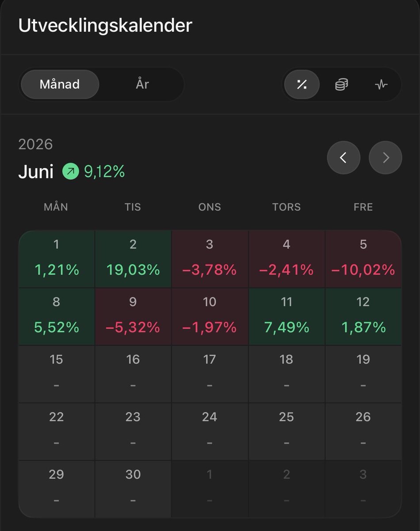Select June 12 cell with 1,87%
This screenshot has height=531, width=420.
(x=363, y=316)
